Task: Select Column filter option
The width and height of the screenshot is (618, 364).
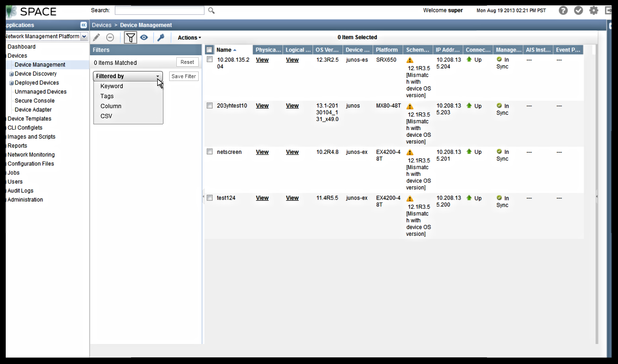Action: click(111, 106)
